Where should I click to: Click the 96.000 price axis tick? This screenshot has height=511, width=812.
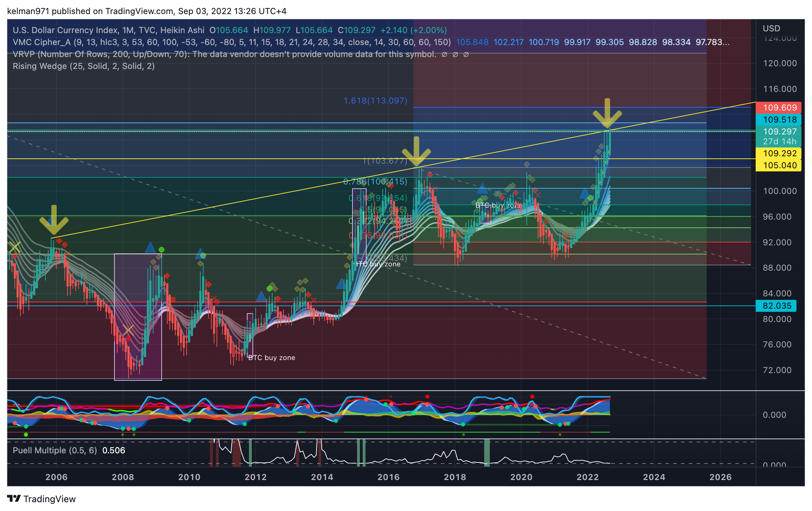[x=777, y=217]
